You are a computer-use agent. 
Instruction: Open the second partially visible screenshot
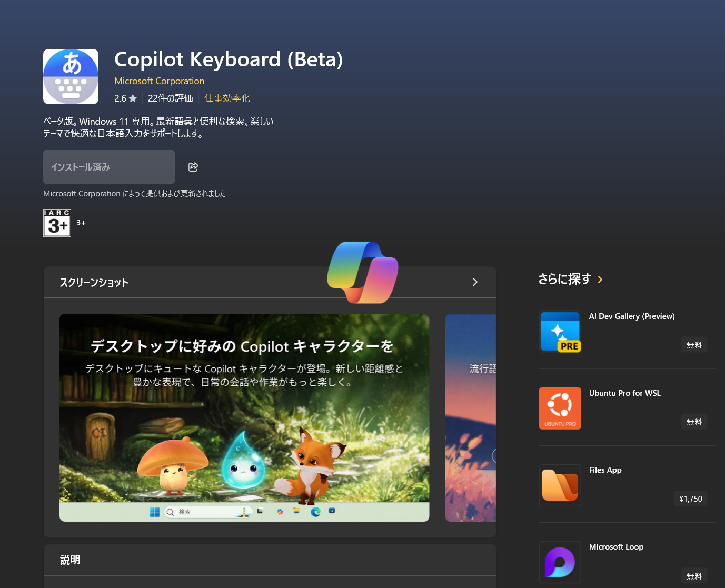click(471, 417)
